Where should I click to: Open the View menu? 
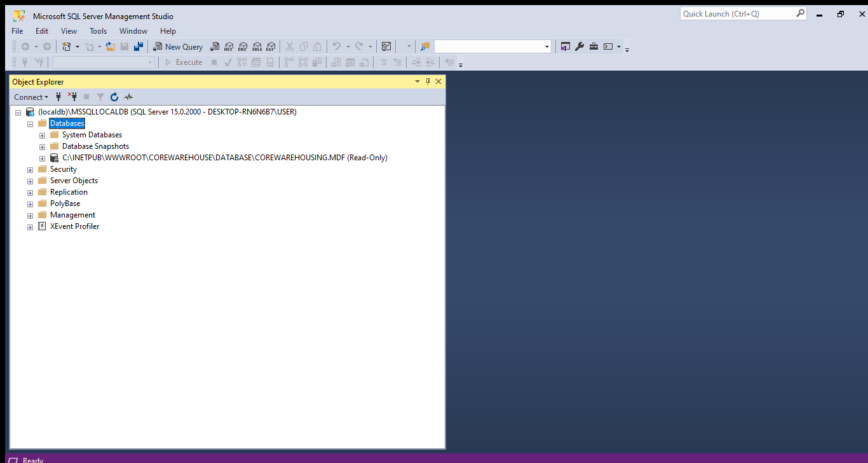click(69, 31)
